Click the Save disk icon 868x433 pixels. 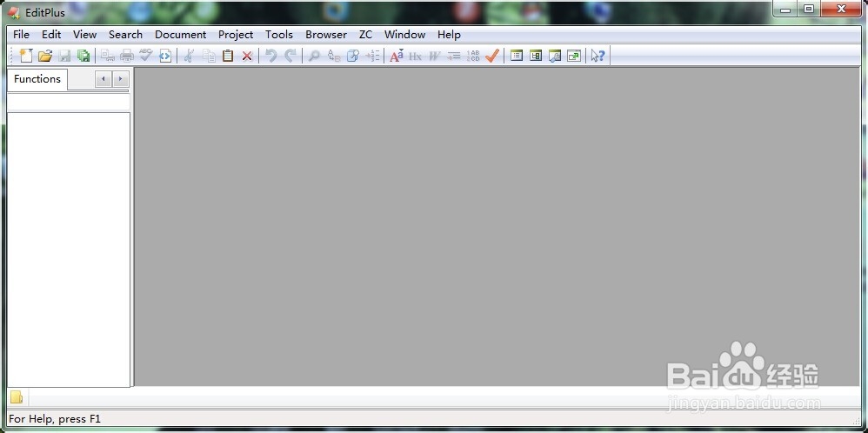(x=64, y=56)
